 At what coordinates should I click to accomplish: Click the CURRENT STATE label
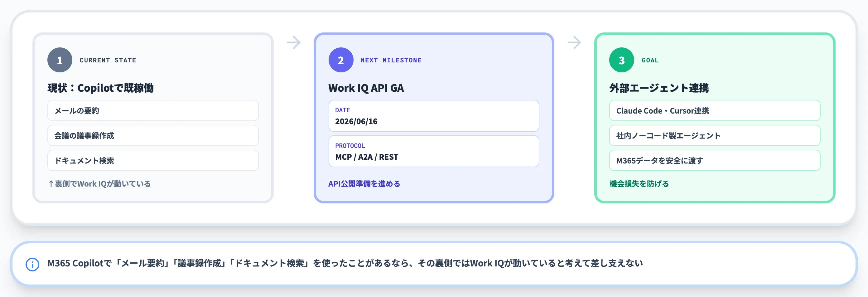[x=108, y=60]
